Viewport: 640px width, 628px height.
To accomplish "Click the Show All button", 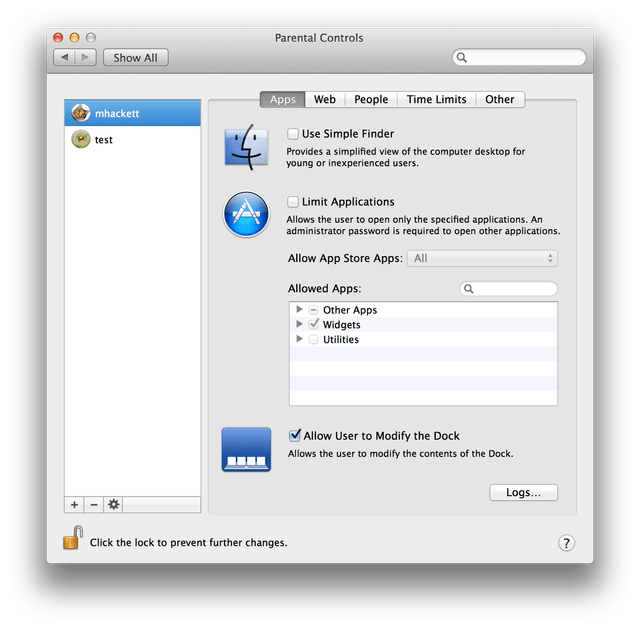I will click(x=136, y=58).
